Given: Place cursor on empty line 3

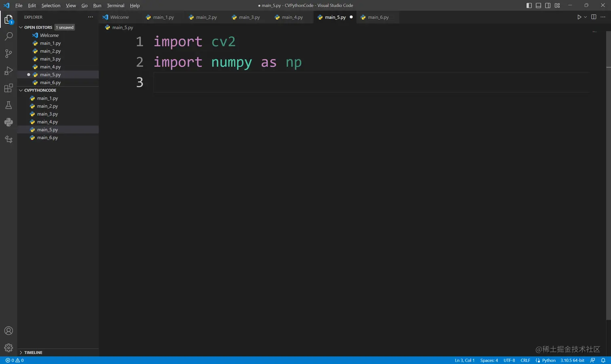Looking at the screenshot, I should click(371, 82).
